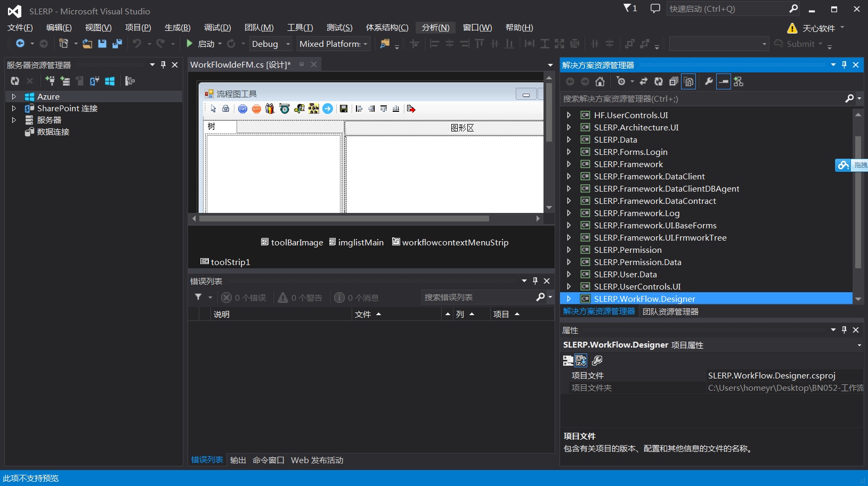
Task: Select pointer tool in flowchart toolbar
Action: (213, 109)
